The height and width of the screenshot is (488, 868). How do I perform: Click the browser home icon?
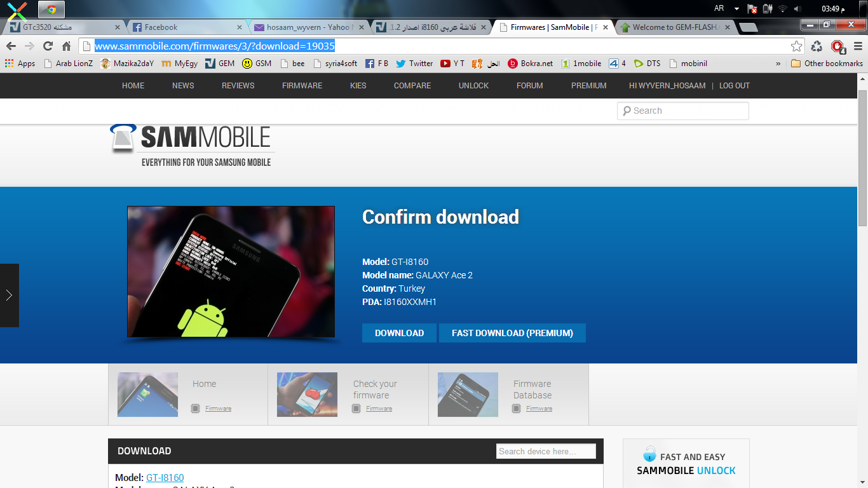[x=66, y=46]
